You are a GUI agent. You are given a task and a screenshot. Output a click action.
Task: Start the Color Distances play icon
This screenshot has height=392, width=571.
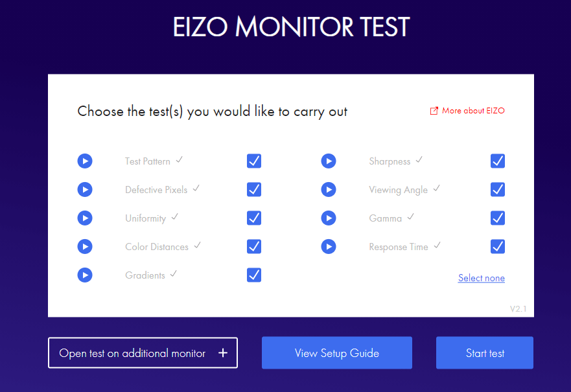click(x=85, y=247)
